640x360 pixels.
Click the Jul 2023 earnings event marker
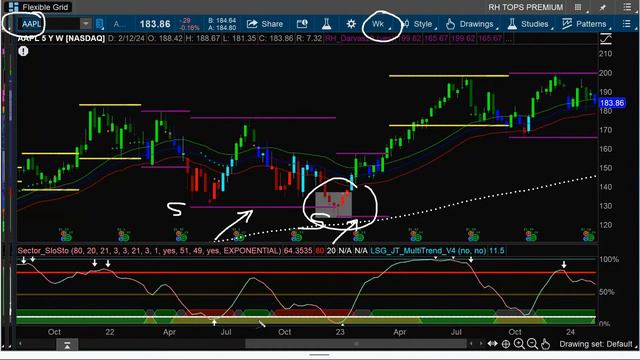click(473, 236)
